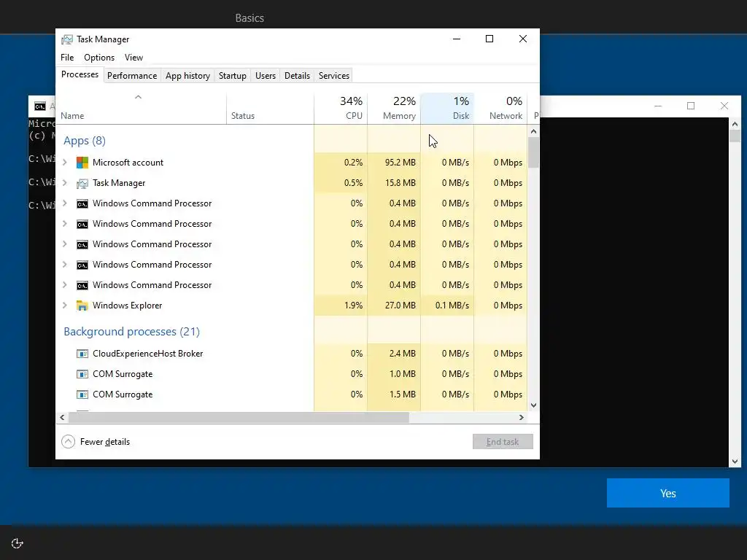
Task: Minimize the Command Prompt window
Action: [x=658, y=106]
